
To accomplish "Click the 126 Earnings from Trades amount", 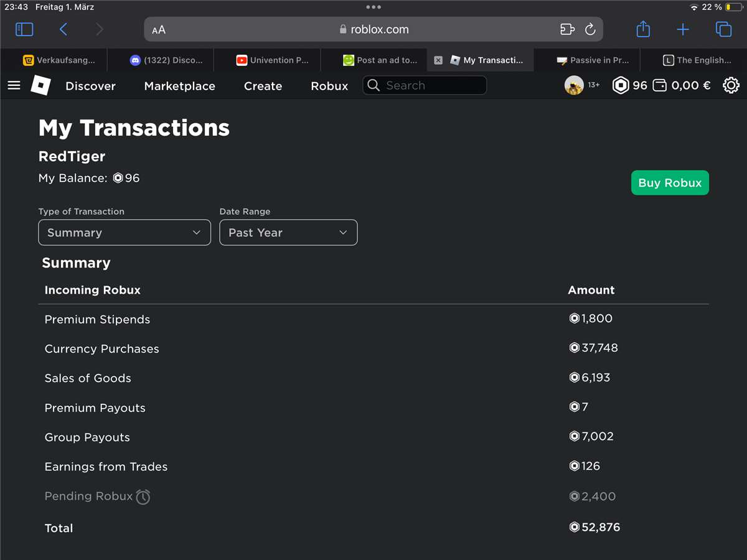I will point(585,465).
